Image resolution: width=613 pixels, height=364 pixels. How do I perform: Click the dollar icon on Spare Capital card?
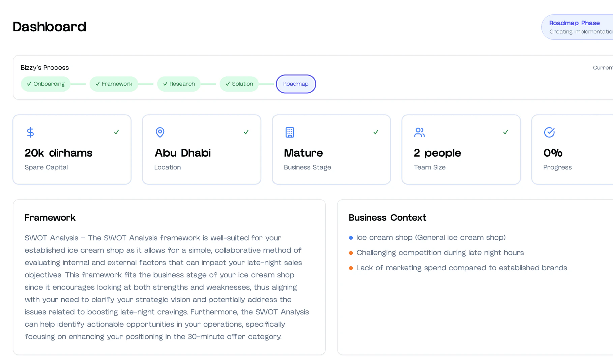(30, 132)
